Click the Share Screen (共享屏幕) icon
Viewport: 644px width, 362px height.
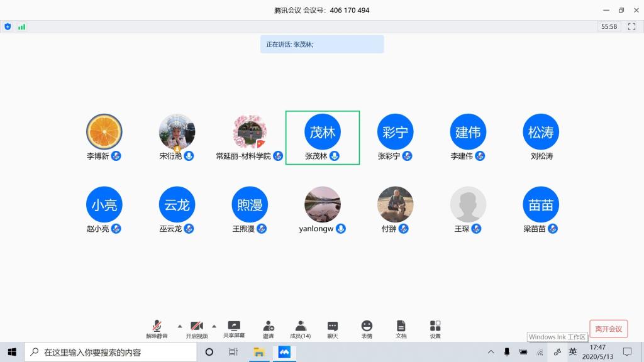click(x=234, y=326)
